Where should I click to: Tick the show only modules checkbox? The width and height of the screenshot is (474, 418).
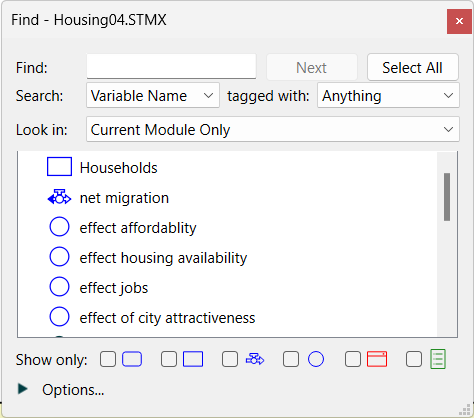(x=108, y=359)
